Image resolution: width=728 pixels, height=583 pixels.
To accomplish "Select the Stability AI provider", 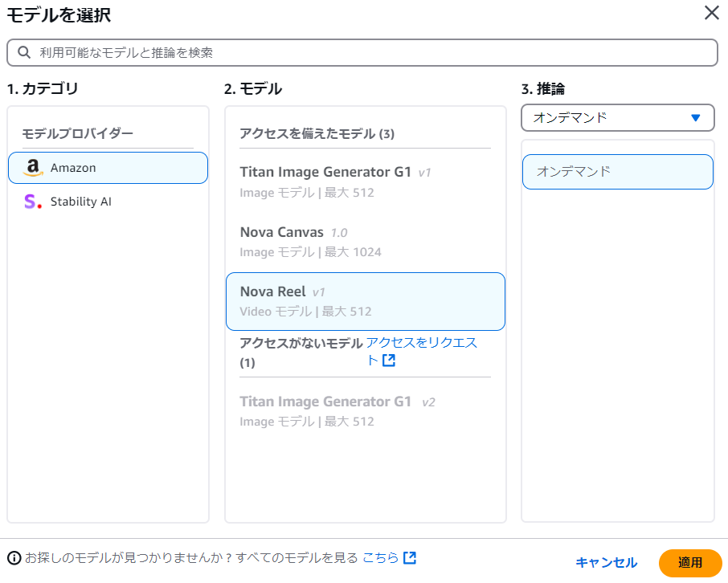I will 108,202.
